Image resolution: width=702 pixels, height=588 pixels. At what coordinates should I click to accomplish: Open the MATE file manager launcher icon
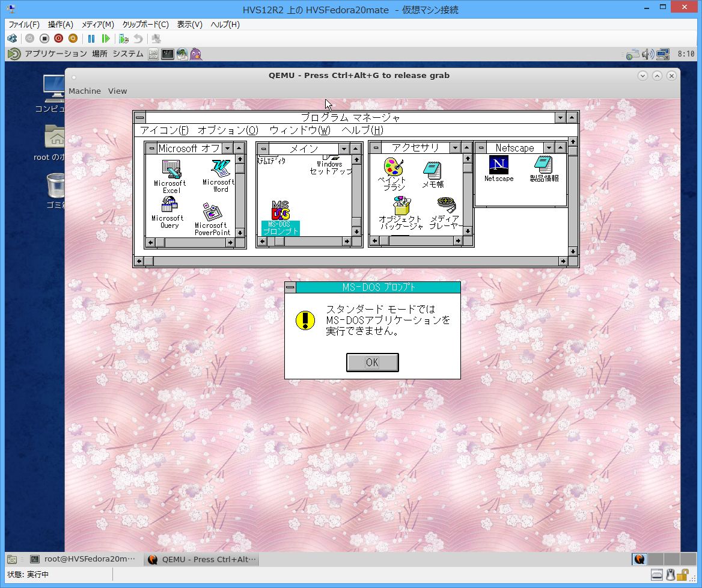[x=153, y=54]
